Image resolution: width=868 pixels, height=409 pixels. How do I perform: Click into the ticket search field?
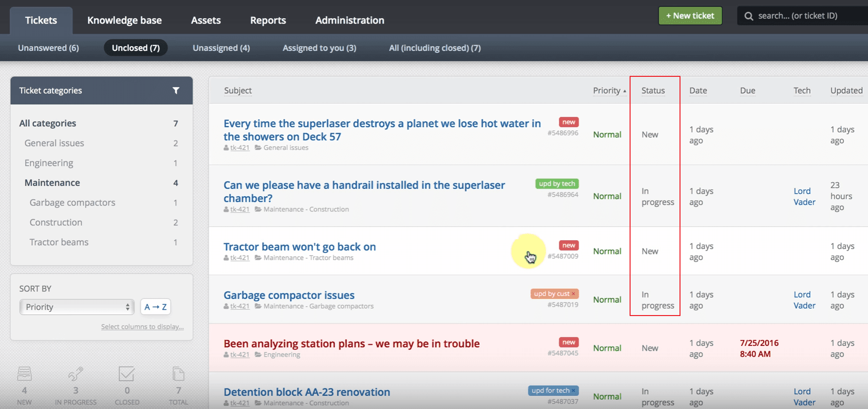pyautogui.click(x=808, y=16)
